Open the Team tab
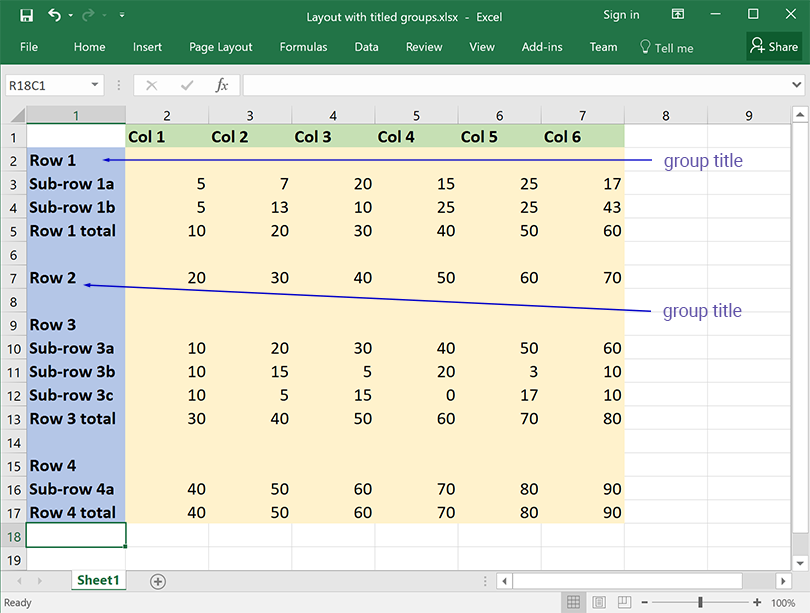The height and width of the screenshot is (613, 810). (603, 47)
